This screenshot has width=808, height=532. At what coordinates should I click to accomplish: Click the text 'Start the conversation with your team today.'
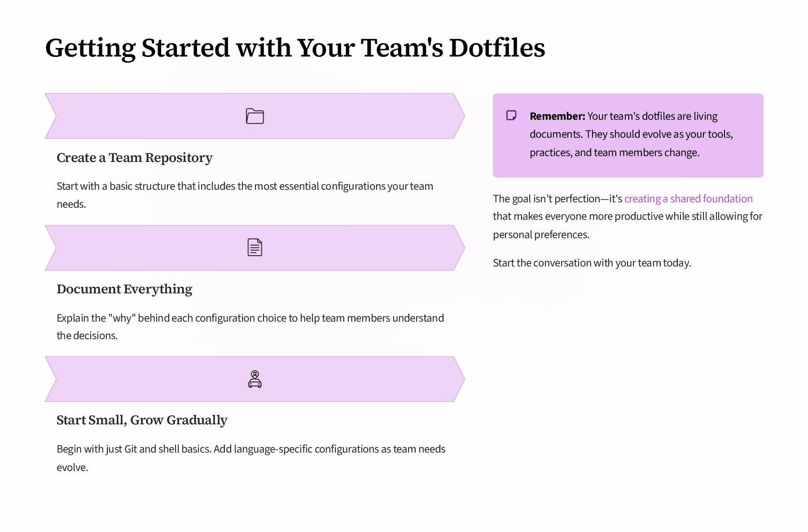[x=592, y=263]
